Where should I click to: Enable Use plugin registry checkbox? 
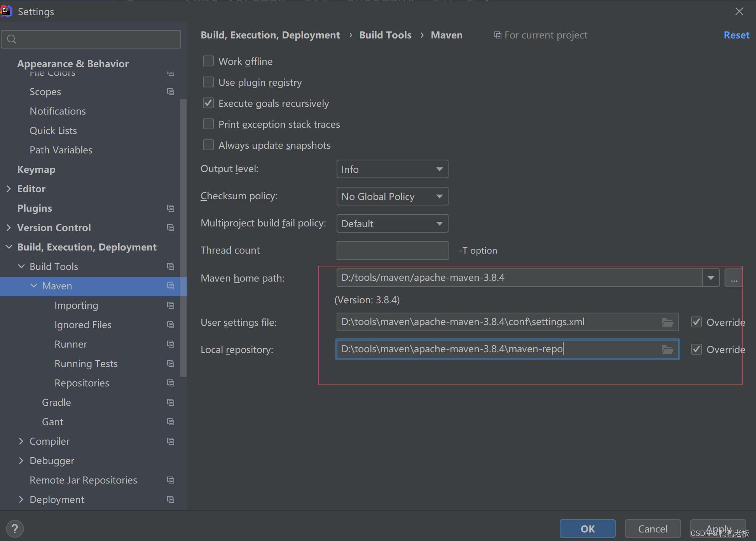(x=208, y=82)
